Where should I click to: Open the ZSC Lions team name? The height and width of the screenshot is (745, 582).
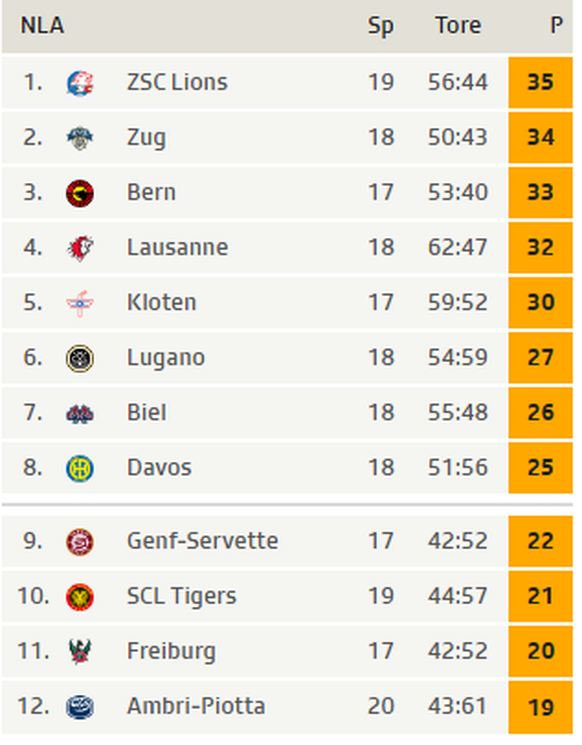177,82
